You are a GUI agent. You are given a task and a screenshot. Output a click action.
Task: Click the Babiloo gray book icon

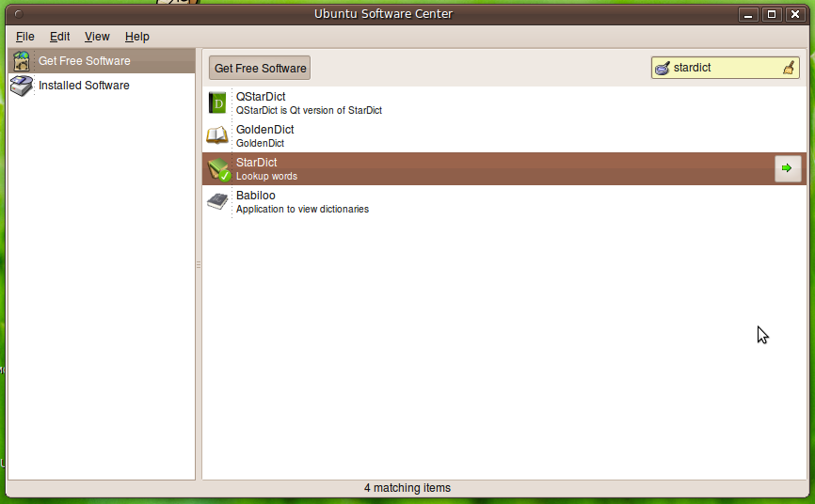point(217,201)
